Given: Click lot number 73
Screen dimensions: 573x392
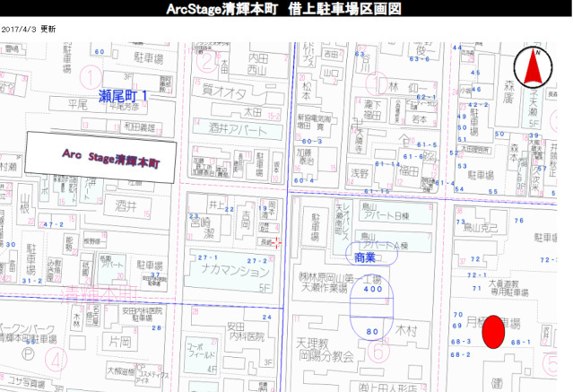Looking at the screenshot, I should (460, 222).
